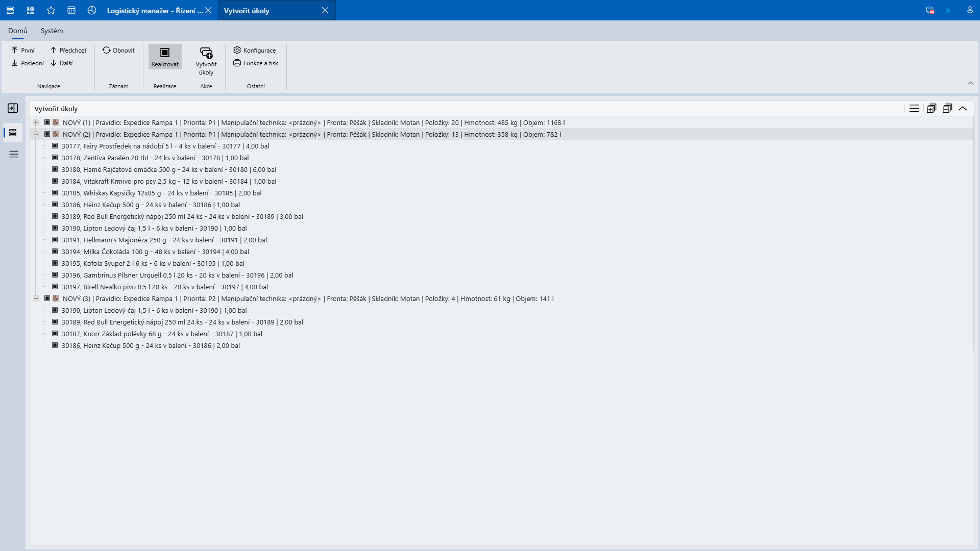980x551 pixels.
Task: Toggle checkbox for item 30177 Fairy Prostředek
Action: 55,146
